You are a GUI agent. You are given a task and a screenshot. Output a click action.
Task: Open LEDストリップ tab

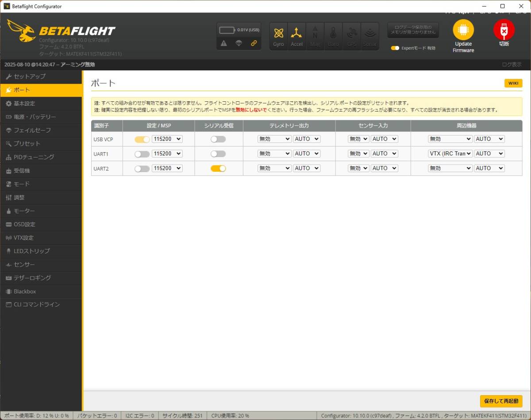tap(41, 251)
